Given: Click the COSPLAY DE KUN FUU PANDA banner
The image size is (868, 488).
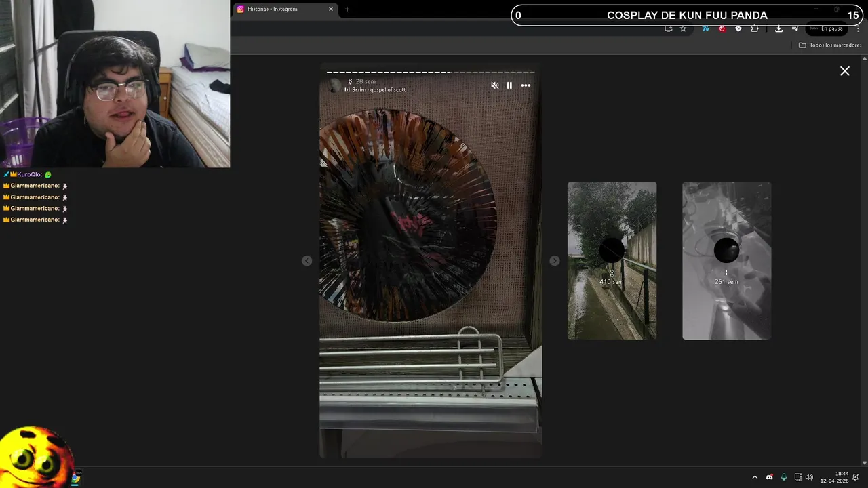Looking at the screenshot, I should pyautogui.click(x=687, y=15).
